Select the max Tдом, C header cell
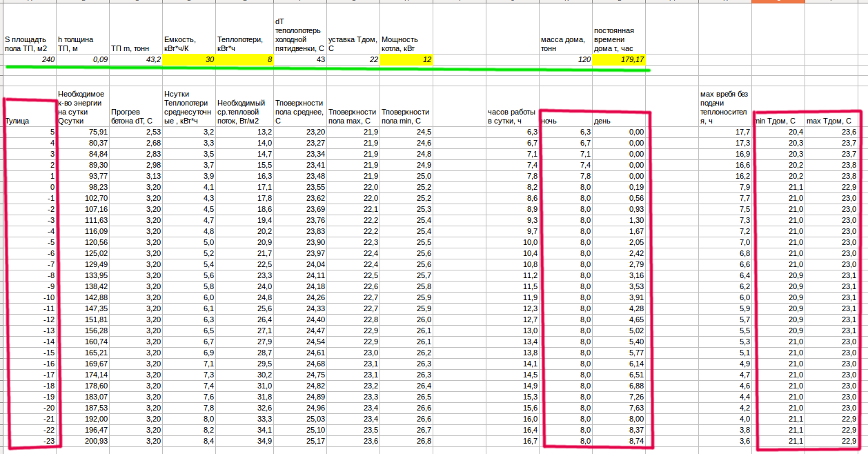Image resolution: width=868 pixels, height=454 pixels. pos(831,121)
